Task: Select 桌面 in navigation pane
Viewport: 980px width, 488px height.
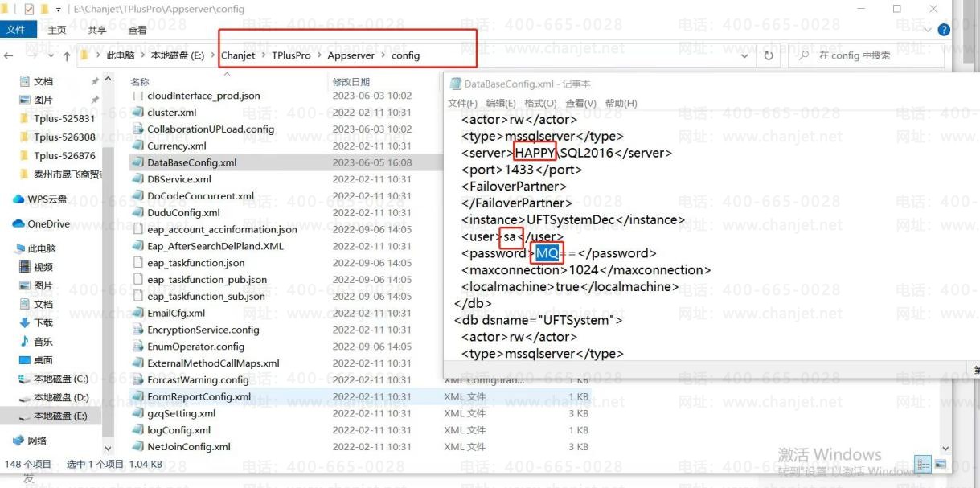Action: tap(43, 360)
